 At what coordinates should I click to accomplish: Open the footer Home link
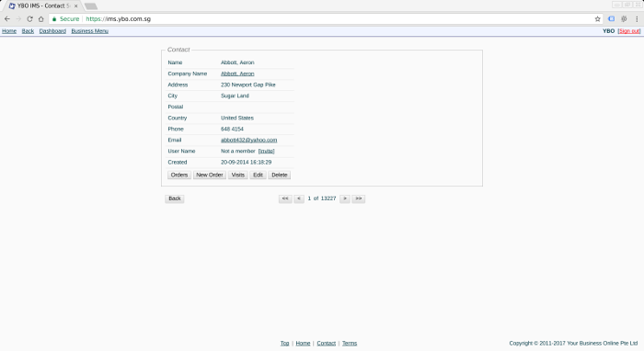tap(303, 344)
